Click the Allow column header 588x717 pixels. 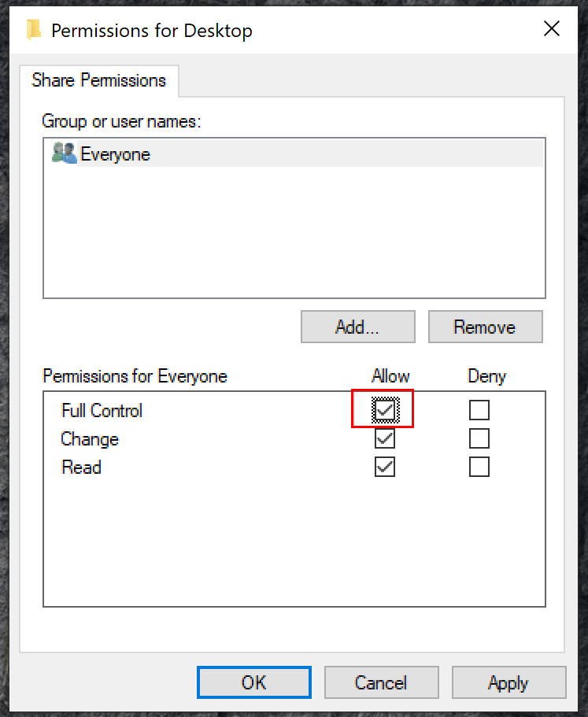pyautogui.click(x=390, y=376)
